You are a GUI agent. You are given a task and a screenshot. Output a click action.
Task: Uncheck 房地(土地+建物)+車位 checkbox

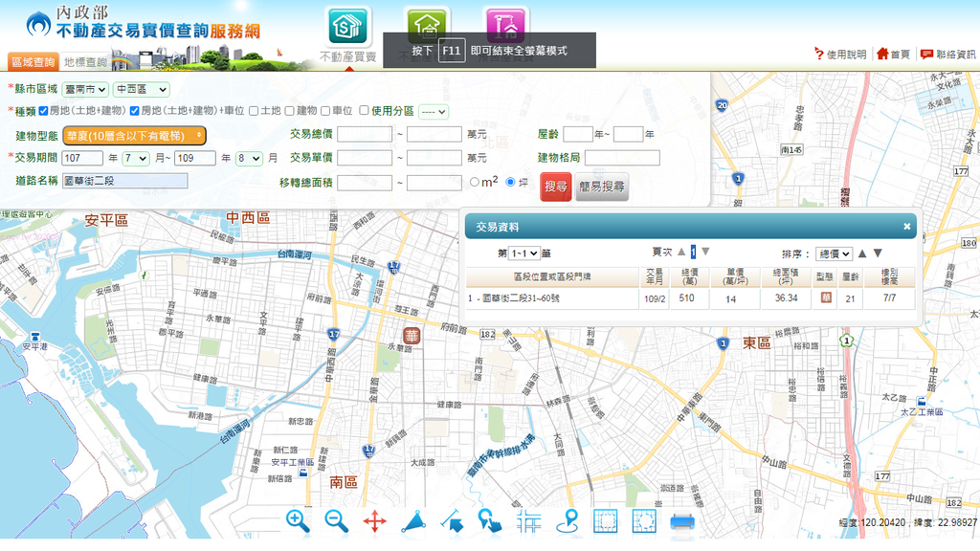pyautogui.click(x=134, y=111)
